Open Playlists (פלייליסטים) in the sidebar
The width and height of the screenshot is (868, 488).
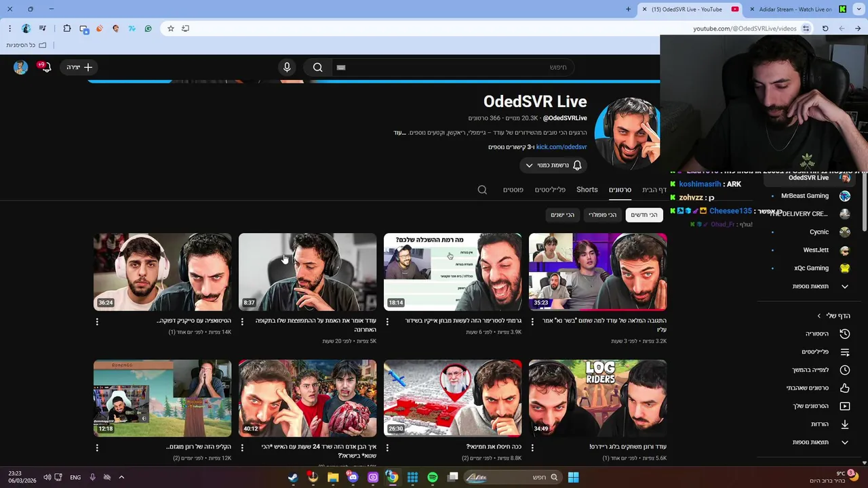click(x=810, y=352)
